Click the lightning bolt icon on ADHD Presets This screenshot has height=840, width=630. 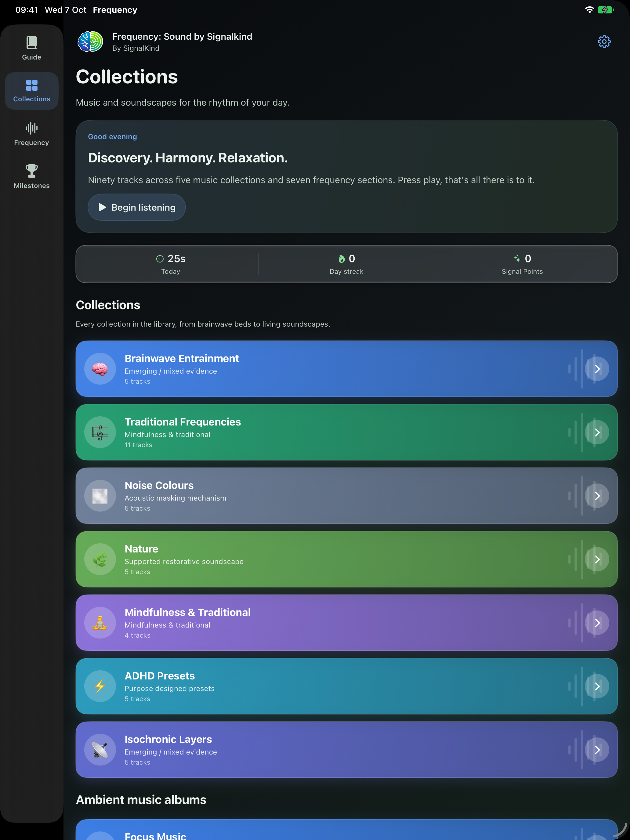pyautogui.click(x=100, y=686)
